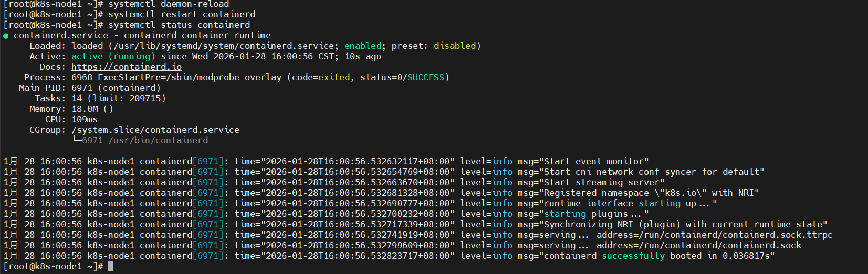Select the "/system.slice/containerd.service" CGroup path
Viewport: 868px width, 274px height.
click(155, 130)
